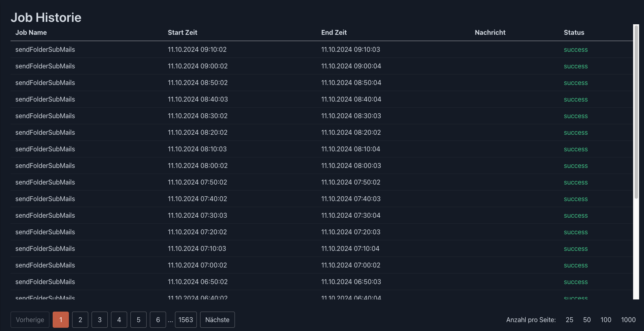
Task: Click sendFolderSubMails in the 08:40:03 row
Action: (x=45, y=99)
